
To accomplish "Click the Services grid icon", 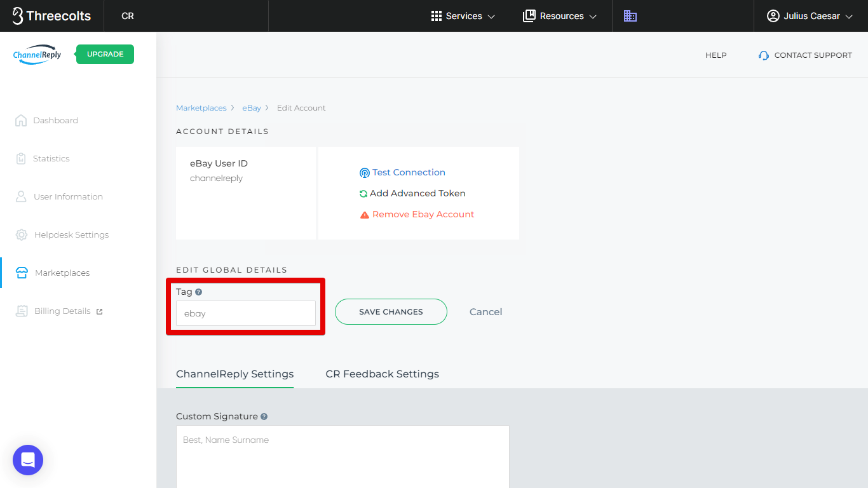I will tap(436, 16).
